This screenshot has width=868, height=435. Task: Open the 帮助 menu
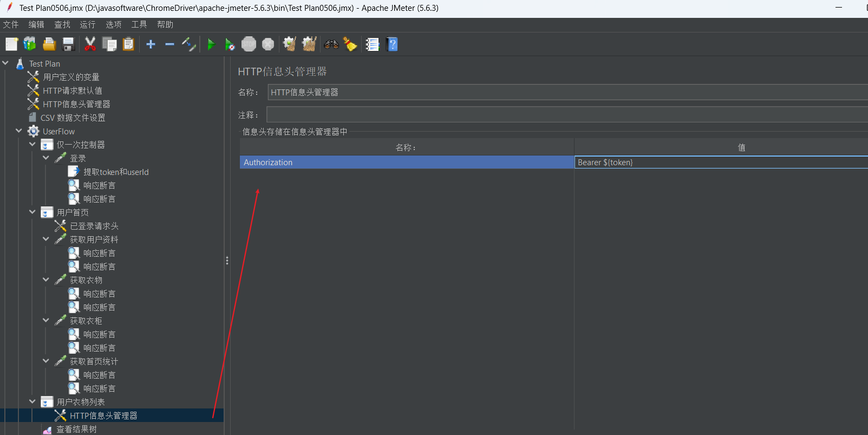(165, 24)
